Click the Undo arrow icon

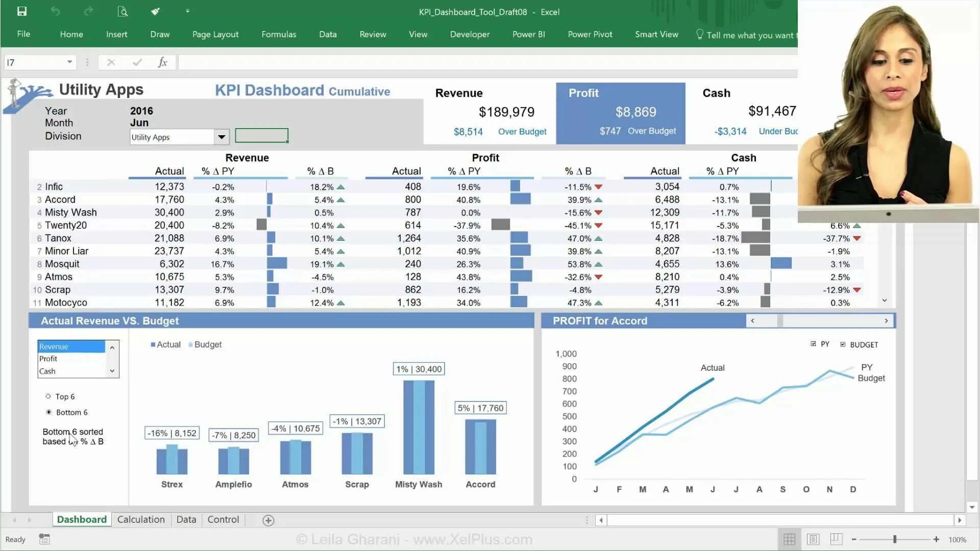55,11
